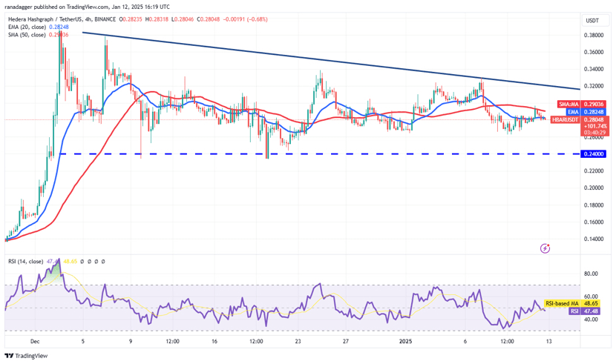Click the 0.24000 support level label
Image resolution: width=616 pixels, height=364 pixels.
click(x=593, y=154)
